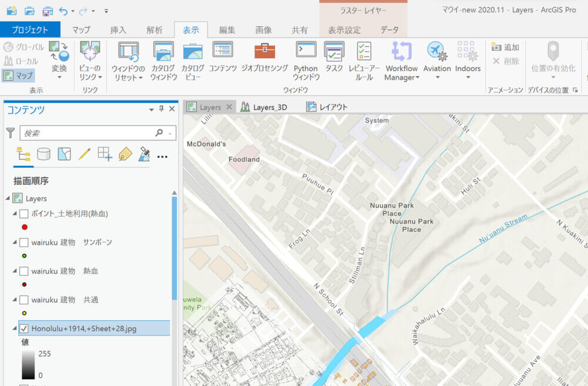
Task: Select List By Labeling tag icon
Action: [125, 154]
